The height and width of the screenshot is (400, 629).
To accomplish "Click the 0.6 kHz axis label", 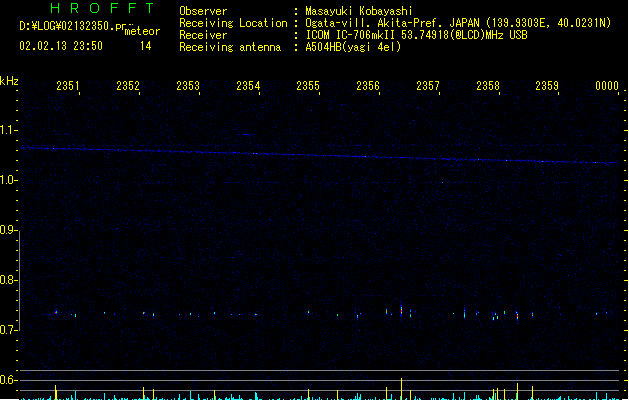I will coord(8,380).
